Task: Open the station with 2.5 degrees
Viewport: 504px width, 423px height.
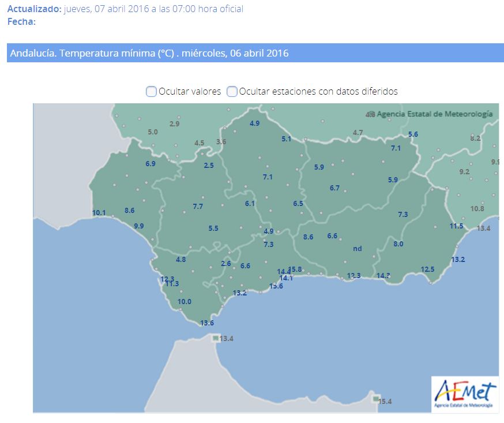Action: point(209,166)
